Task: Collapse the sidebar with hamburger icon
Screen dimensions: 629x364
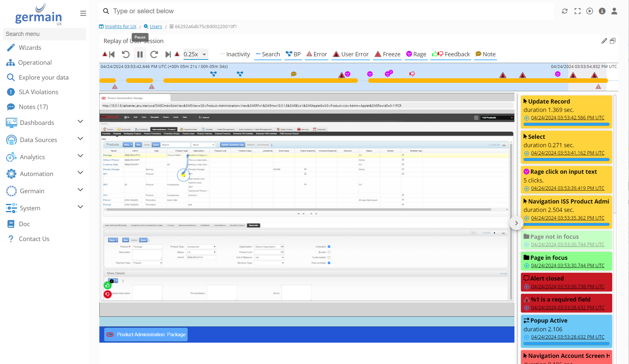Action: [x=83, y=13]
